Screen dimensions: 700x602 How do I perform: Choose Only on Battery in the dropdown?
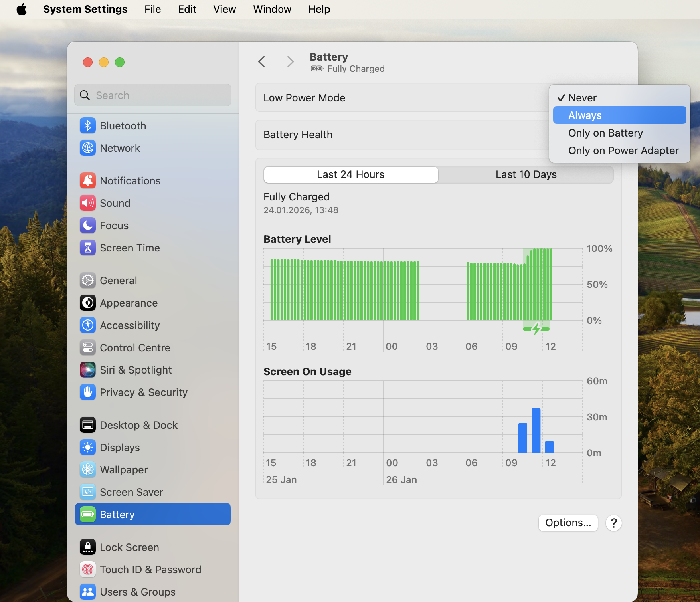tap(605, 133)
